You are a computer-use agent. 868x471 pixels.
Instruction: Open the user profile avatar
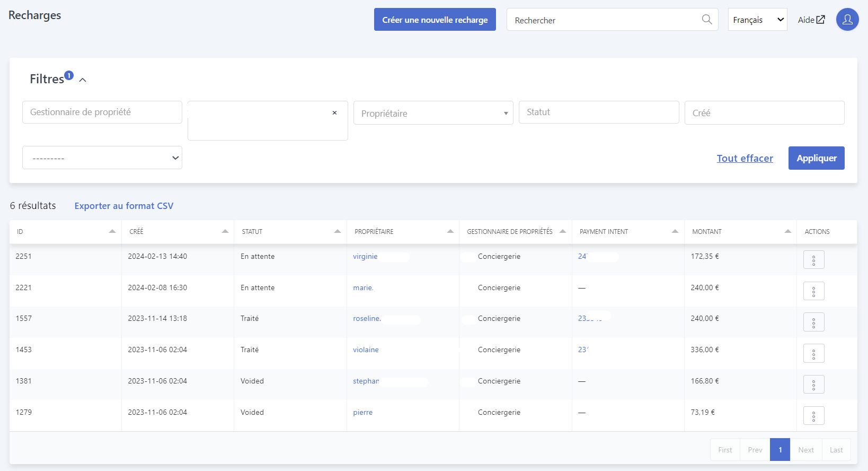847,20
